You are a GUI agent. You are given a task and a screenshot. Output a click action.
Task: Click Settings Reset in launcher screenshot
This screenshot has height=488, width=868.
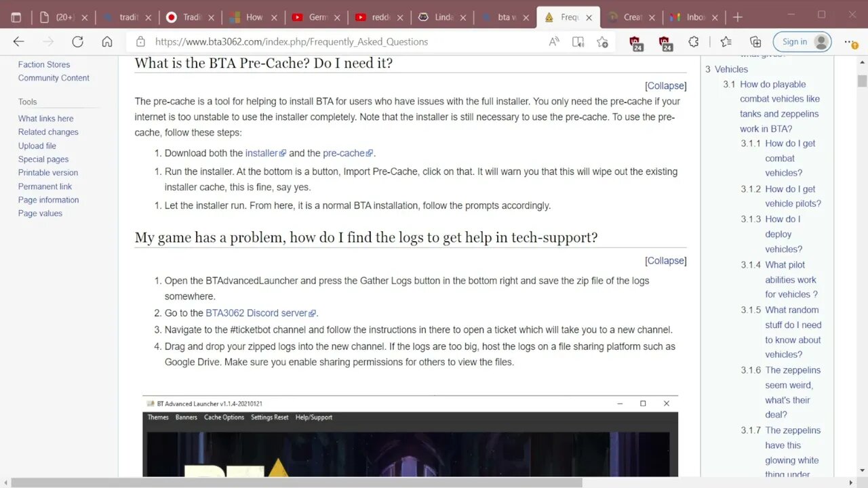(x=269, y=418)
